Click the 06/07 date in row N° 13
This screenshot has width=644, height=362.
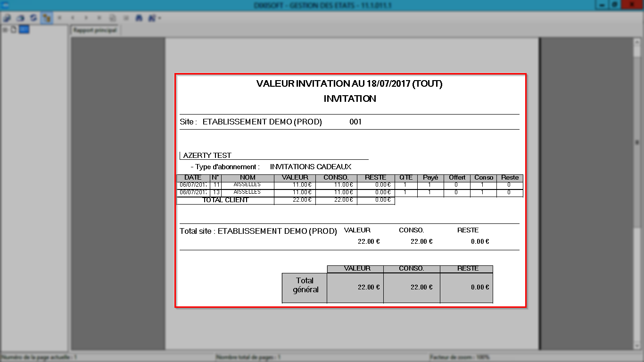pyautogui.click(x=193, y=193)
